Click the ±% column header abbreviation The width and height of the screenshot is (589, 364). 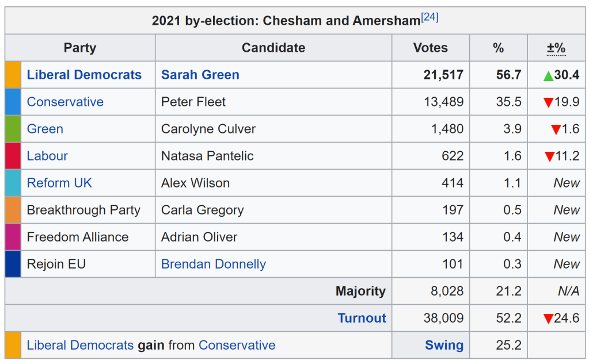point(556,48)
